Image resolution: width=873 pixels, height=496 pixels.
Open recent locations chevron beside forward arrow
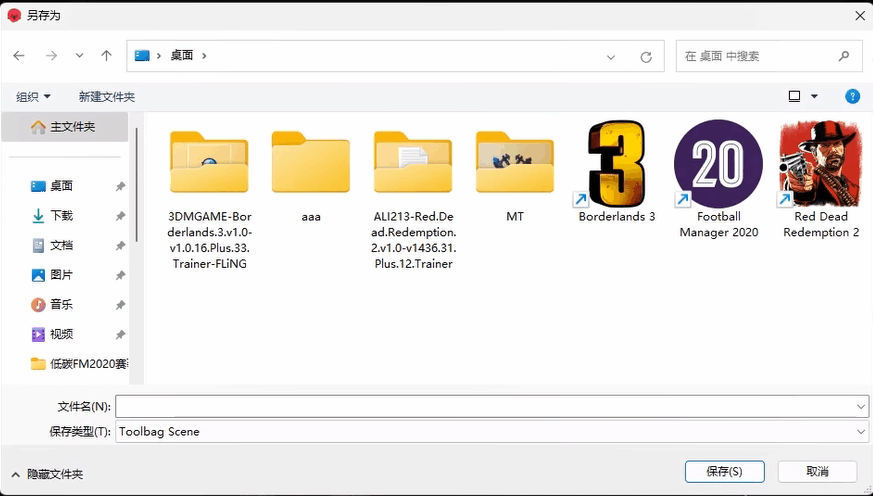(80, 56)
